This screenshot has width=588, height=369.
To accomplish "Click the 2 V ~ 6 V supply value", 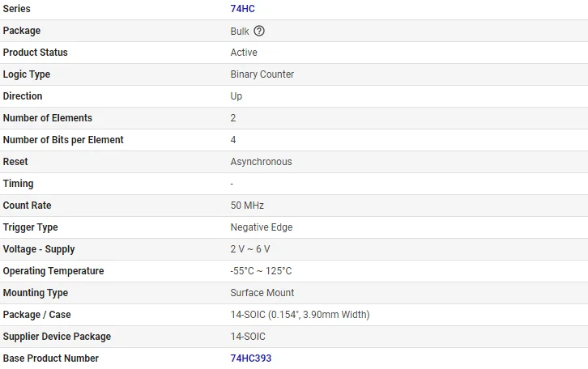I will click(250, 249).
